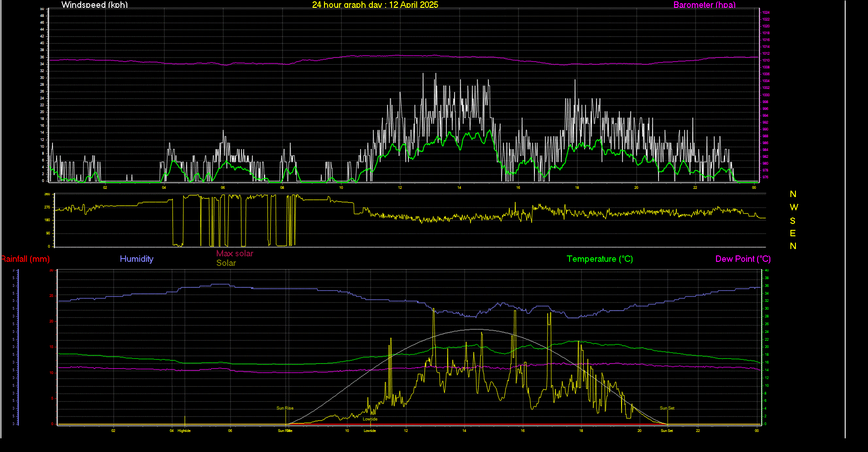Click the S compass direction letter
Viewport: 868px width, 452px height.
pyautogui.click(x=793, y=221)
